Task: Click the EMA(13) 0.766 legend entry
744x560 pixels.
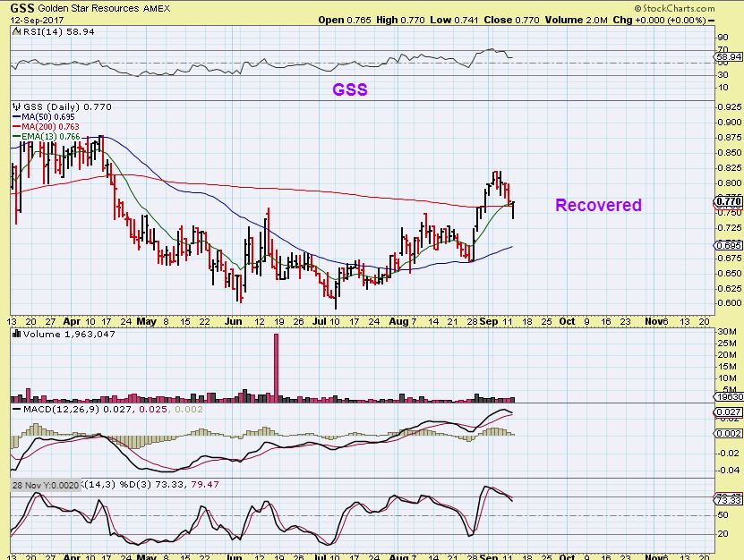Action: pos(46,137)
